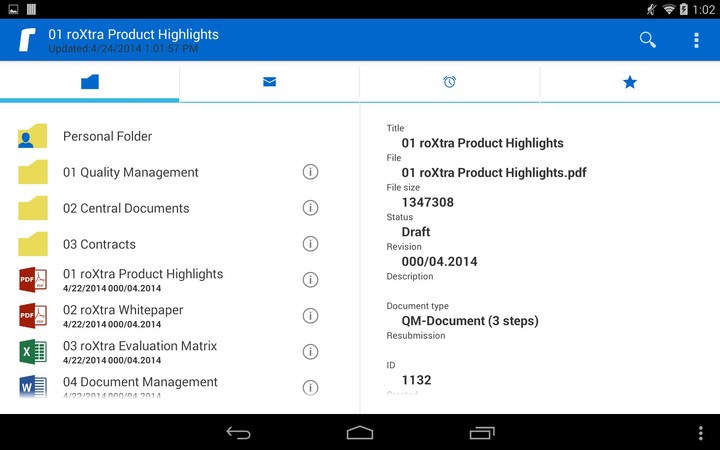Open the three-dot overflow menu
The height and width of the screenshot is (450, 720).
696,40
